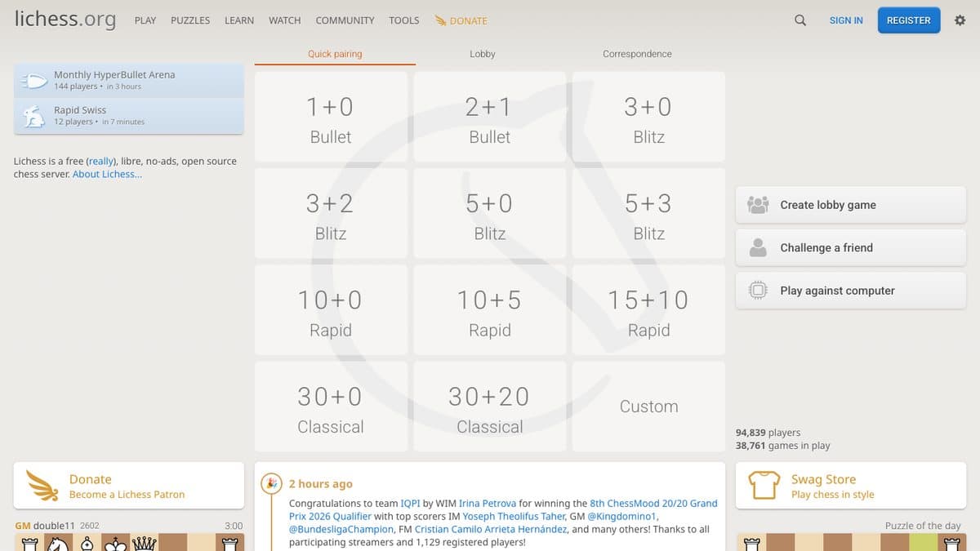Click the Swag Store t-shirt icon
Image resolution: width=980 pixels, height=551 pixels.
coord(764,486)
